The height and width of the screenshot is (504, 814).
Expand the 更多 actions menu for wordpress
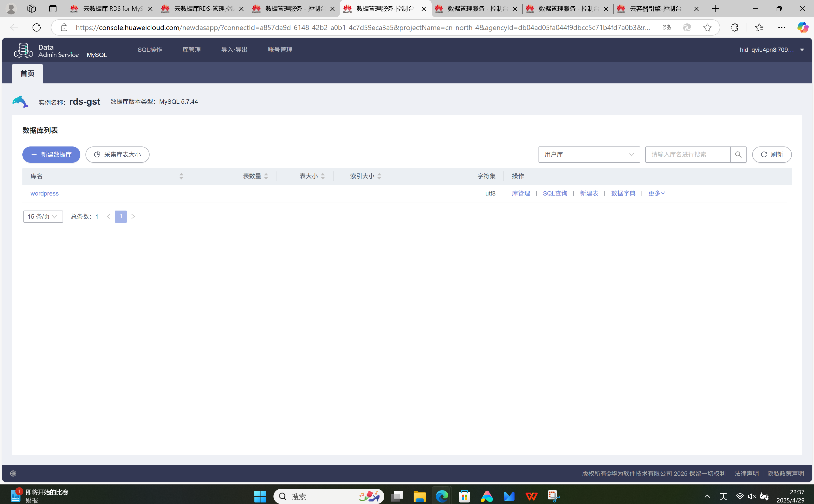tap(656, 193)
